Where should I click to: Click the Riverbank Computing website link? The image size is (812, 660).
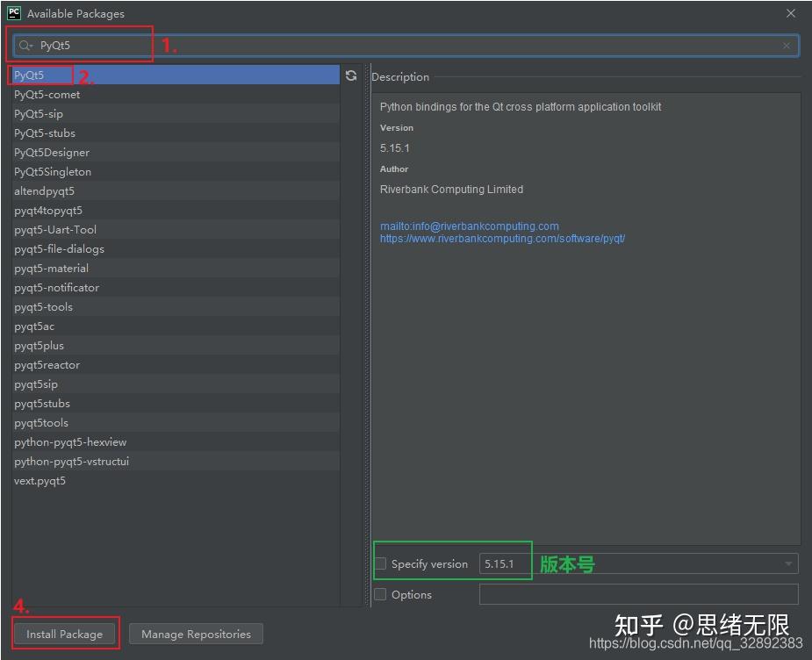[503, 238]
